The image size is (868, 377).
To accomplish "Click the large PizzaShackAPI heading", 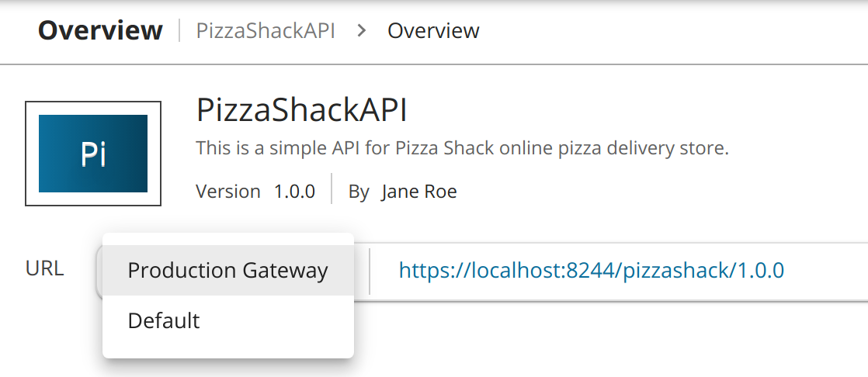I will [x=301, y=111].
